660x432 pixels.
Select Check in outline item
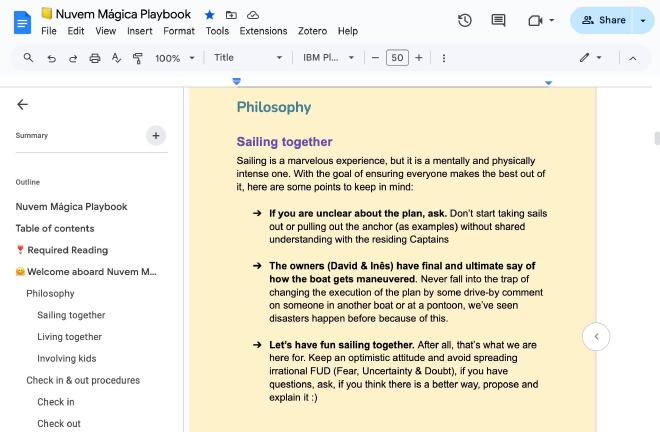click(x=56, y=402)
